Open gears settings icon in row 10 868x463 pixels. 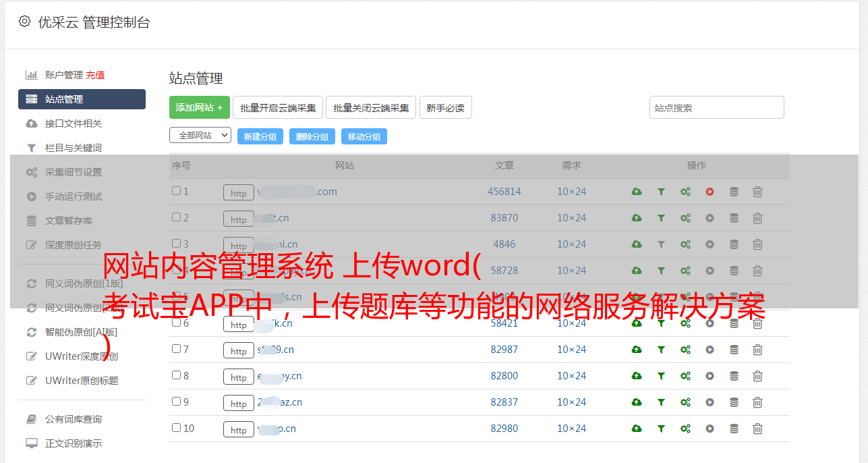[685, 429]
